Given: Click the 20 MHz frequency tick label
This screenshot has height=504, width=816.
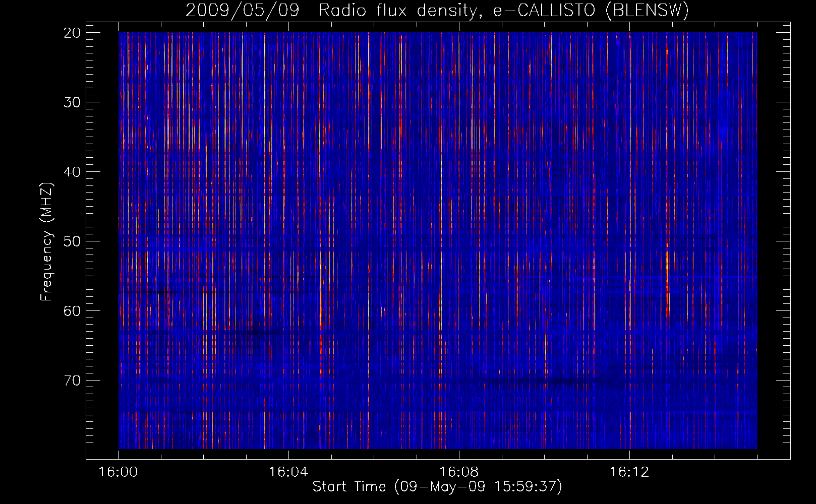Looking at the screenshot, I should tap(72, 33).
